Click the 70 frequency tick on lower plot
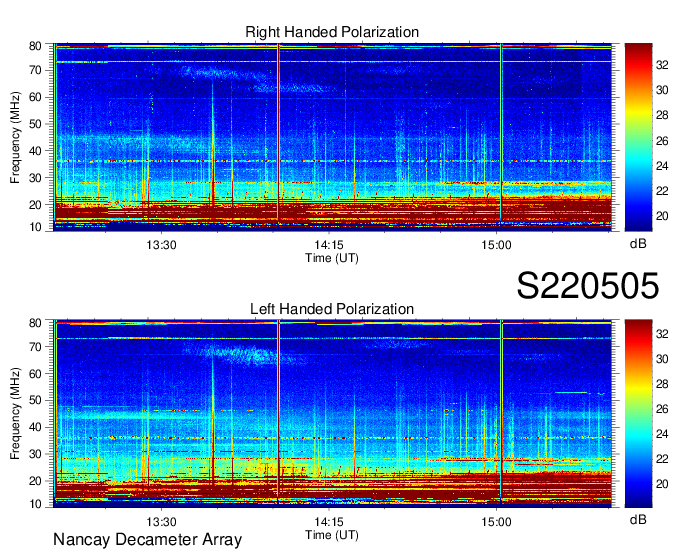Viewport: 680px width, 552px height. tap(35, 347)
